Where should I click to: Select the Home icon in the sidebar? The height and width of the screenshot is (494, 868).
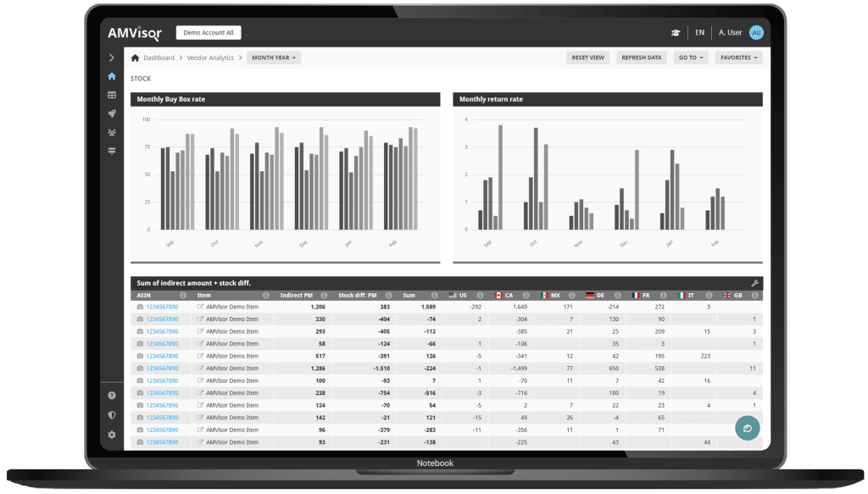[x=111, y=76]
